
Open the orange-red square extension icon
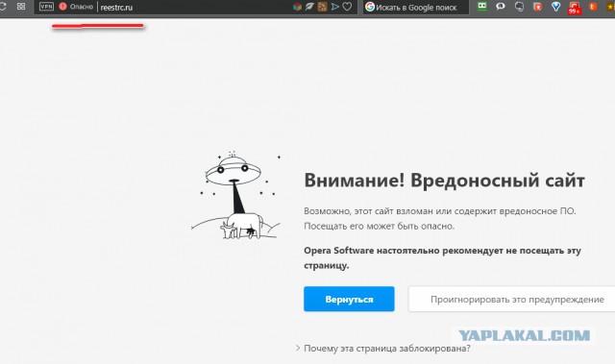(x=538, y=7)
